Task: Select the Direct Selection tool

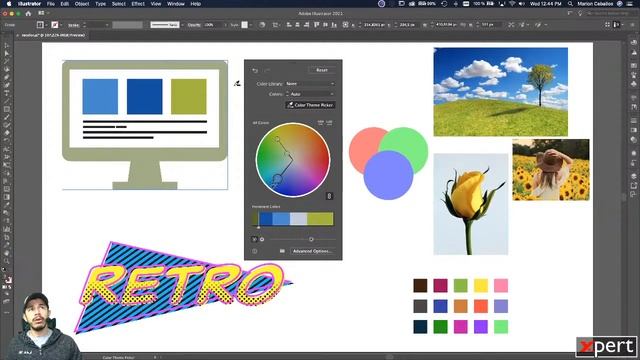Action: [7, 53]
